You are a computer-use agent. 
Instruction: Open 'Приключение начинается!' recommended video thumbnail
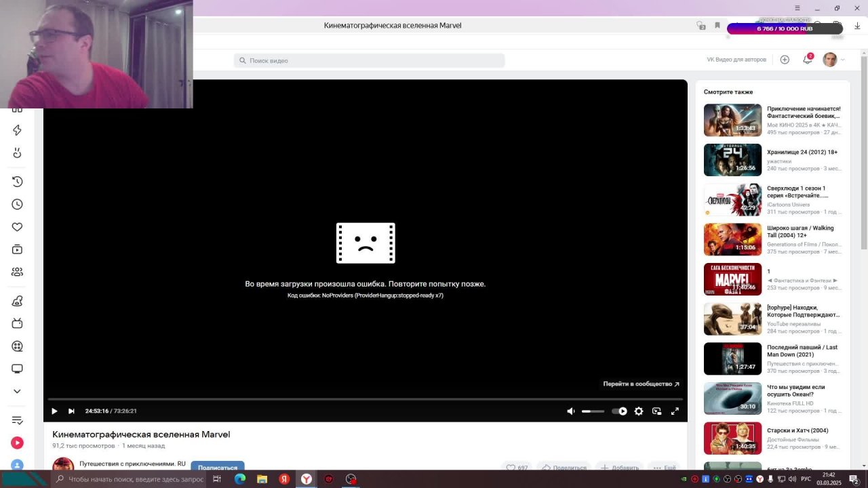tap(732, 120)
